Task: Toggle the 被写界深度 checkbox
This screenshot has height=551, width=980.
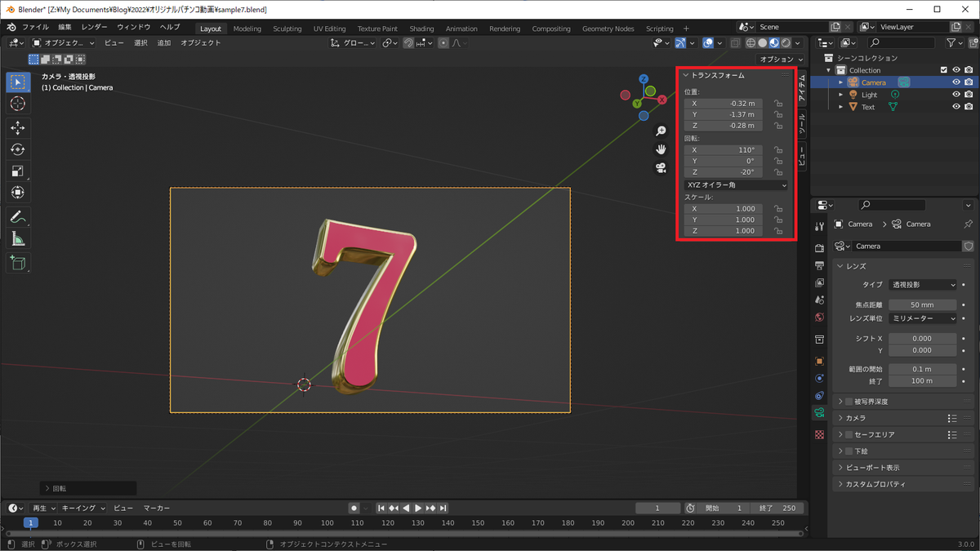Action: (x=849, y=402)
